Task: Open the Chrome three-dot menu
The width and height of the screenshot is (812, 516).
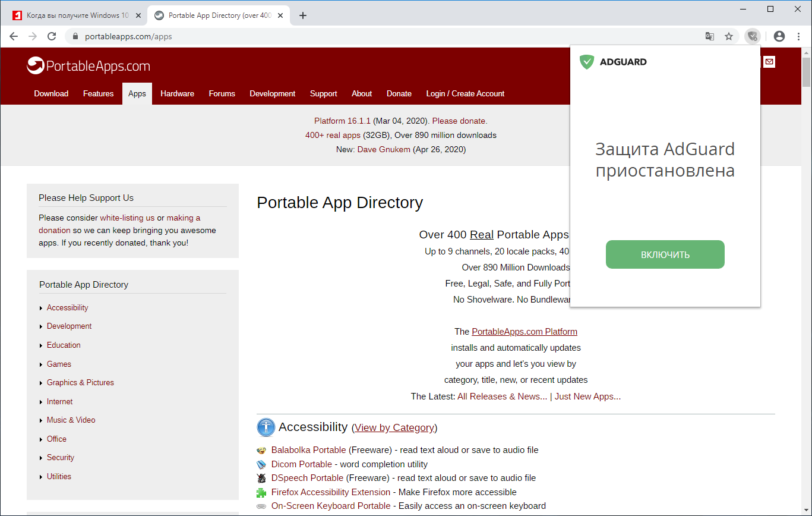Action: point(799,36)
